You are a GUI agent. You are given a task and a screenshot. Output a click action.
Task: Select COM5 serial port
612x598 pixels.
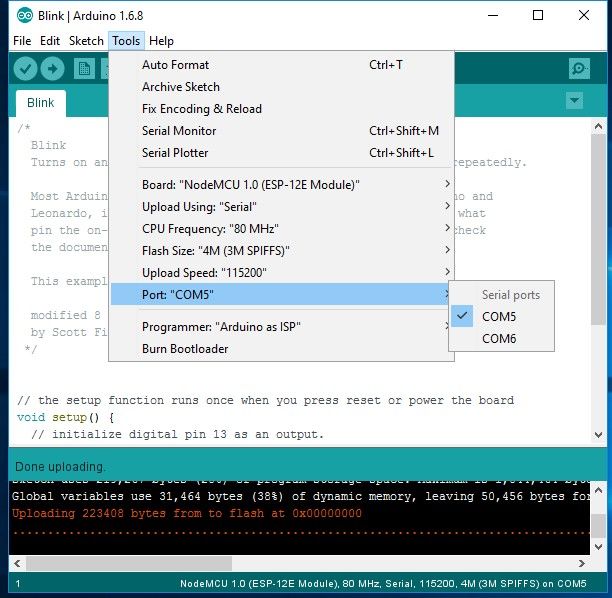tap(502, 317)
